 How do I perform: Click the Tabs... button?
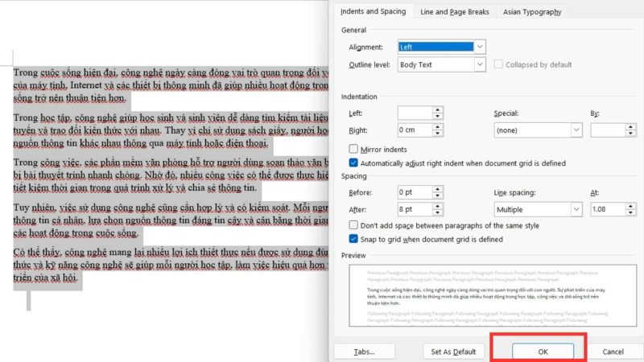(x=365, y=352)
